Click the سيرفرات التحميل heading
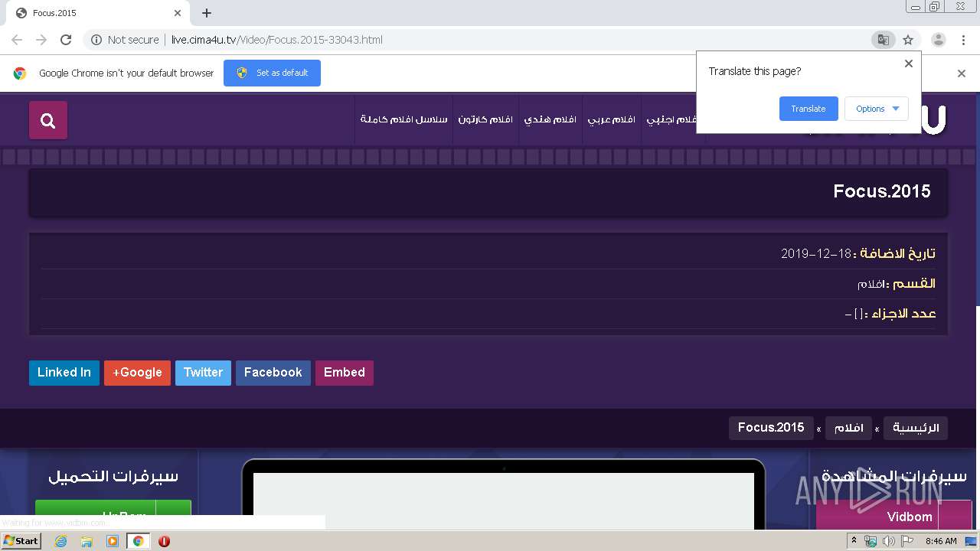This screenshot has height=551, width=980. (113, 476)
